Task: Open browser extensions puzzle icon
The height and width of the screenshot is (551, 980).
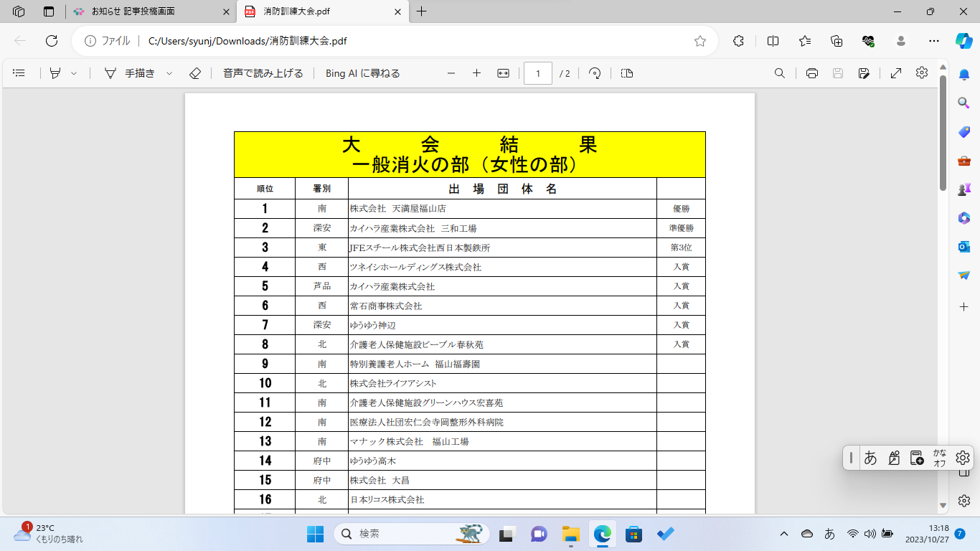Action: [738, 41]
